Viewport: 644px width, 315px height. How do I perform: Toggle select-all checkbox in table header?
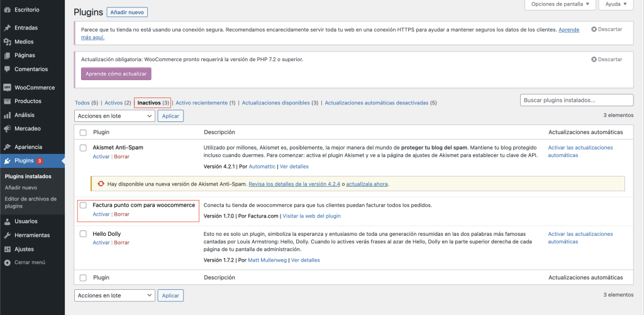tap(83, 133)
